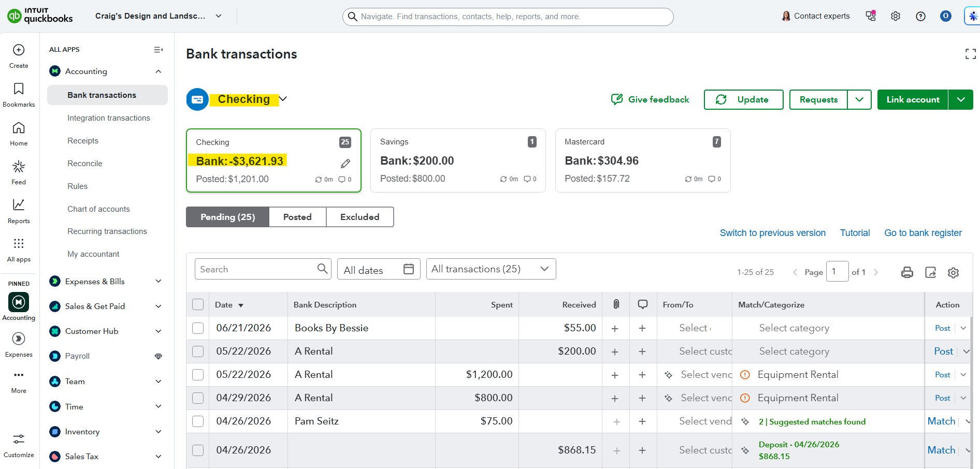Image resolution: width=980 pixels, height=469 pixels.
Task: Expand Sales & Get Paid section
Action: tap(158, 306)
